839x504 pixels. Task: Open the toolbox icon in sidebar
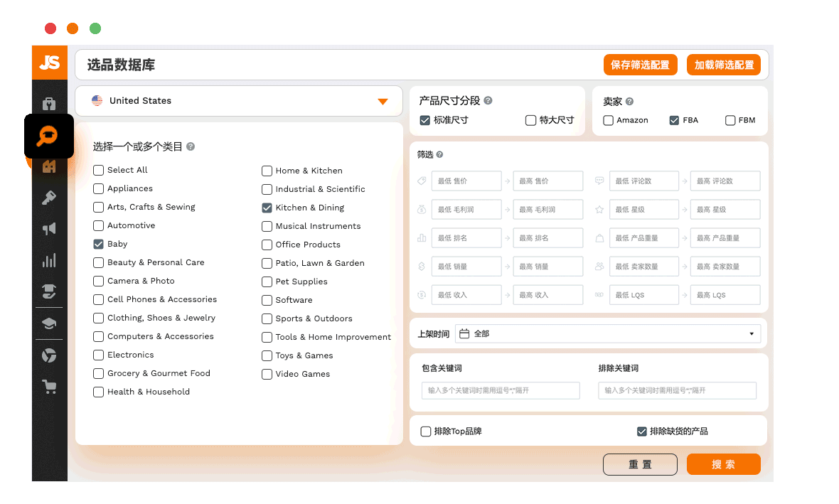[49, 103]
